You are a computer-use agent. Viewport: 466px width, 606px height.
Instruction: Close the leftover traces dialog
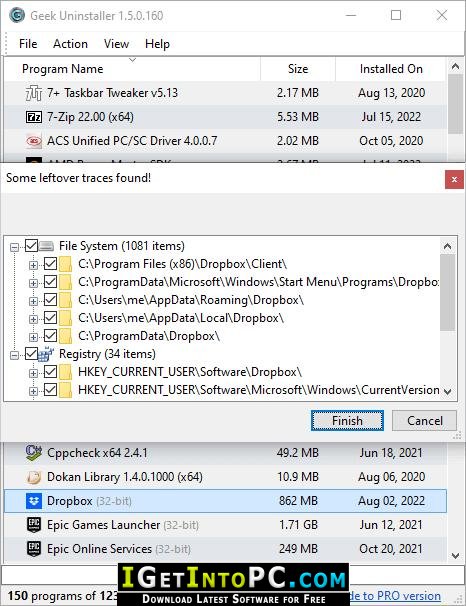(454, 179)
